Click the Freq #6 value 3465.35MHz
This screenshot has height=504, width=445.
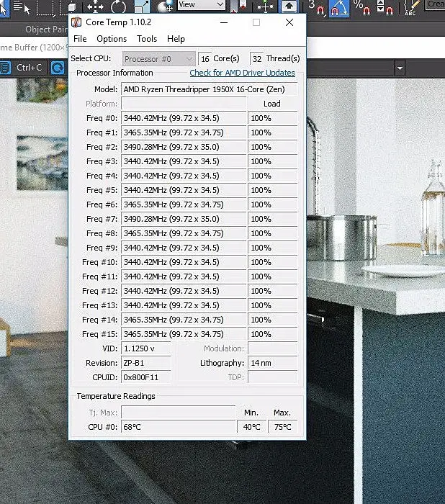pyautogui.click(x=184, y=204)
